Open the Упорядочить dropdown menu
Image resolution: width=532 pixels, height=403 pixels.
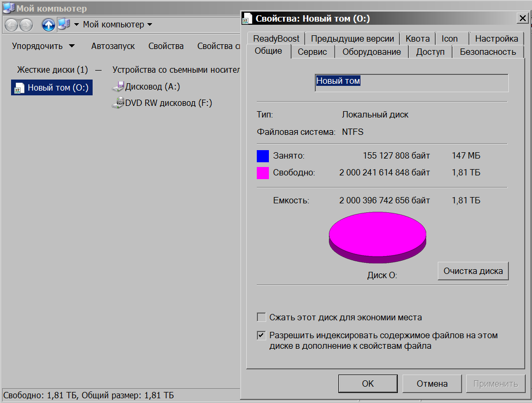[x=43, y=46]
